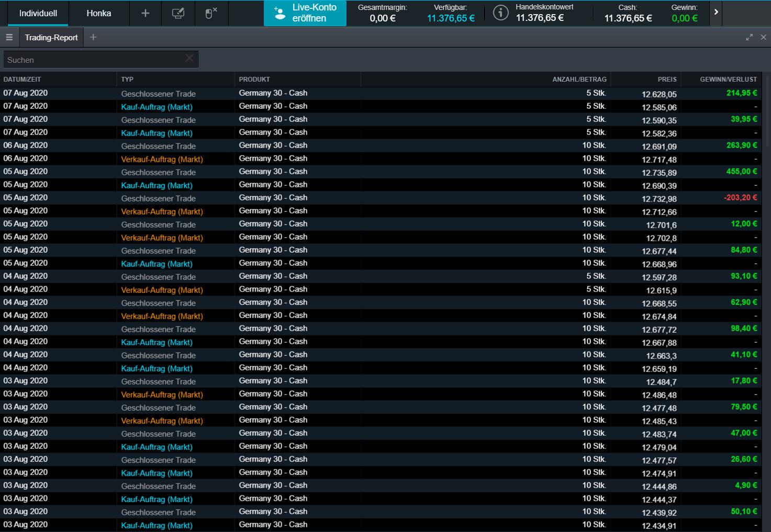
Task: Select price cell 12.628,05
Action: click(659, 95)
